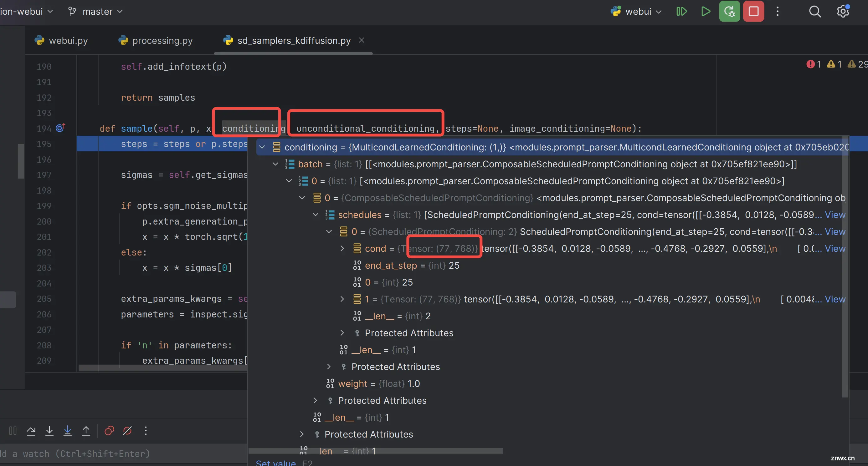Click the errors count indicator showing 1
Image resolution: width=868 pixels, height=466 pixels.
click(814, 64)
